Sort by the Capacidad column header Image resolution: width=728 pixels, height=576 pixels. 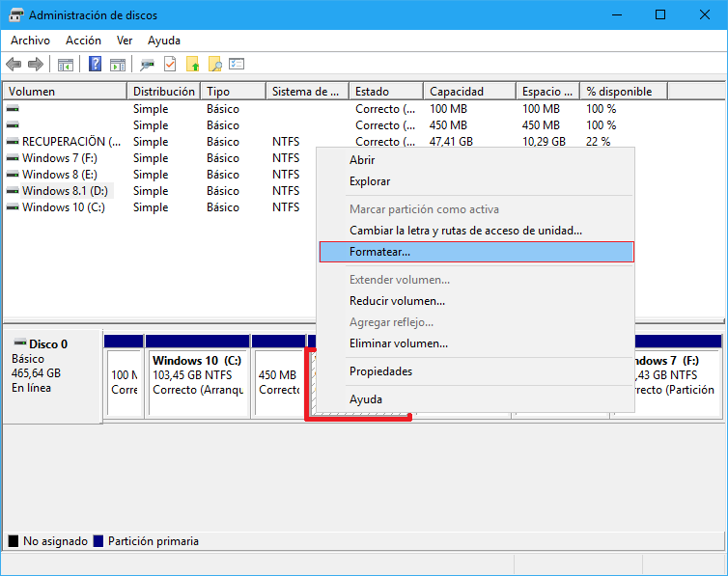[470, 92]
